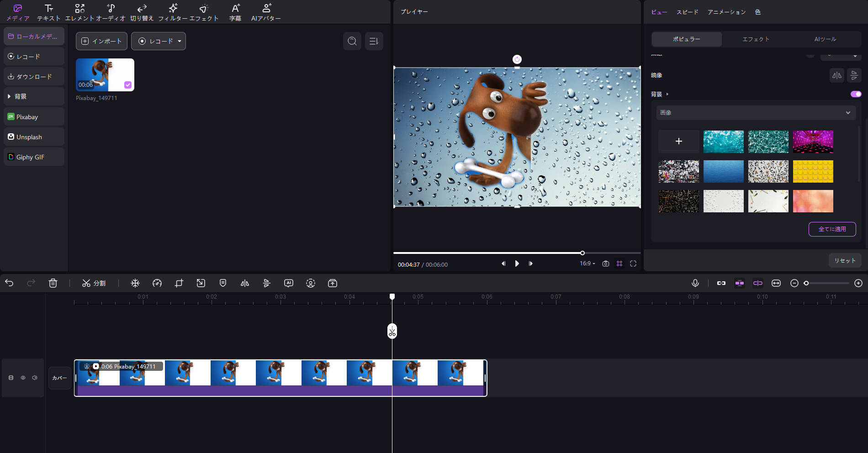Viewport: 868px width, 453px height.
Task: Click the freeze frame snowflake icon
Action: pyautogui.click(x=135, y=283)
